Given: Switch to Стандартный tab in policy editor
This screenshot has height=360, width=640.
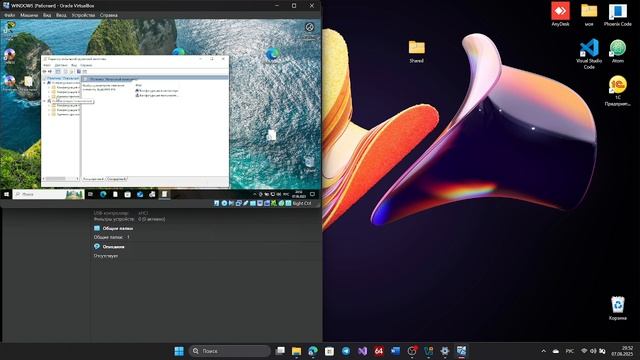Looking at the screenshot, I should 117,179.
